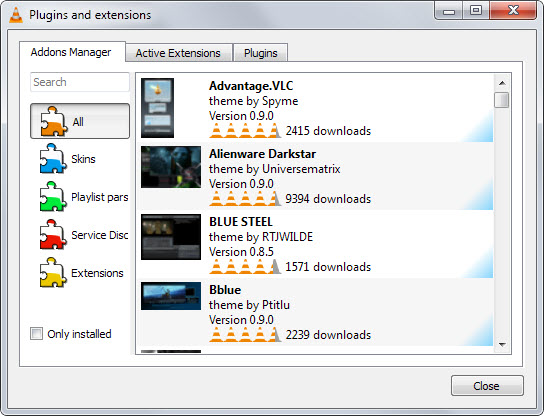Enable the Only installed checkbox
This screenshot has height=416, width=544.
click(x=36, y=334)
